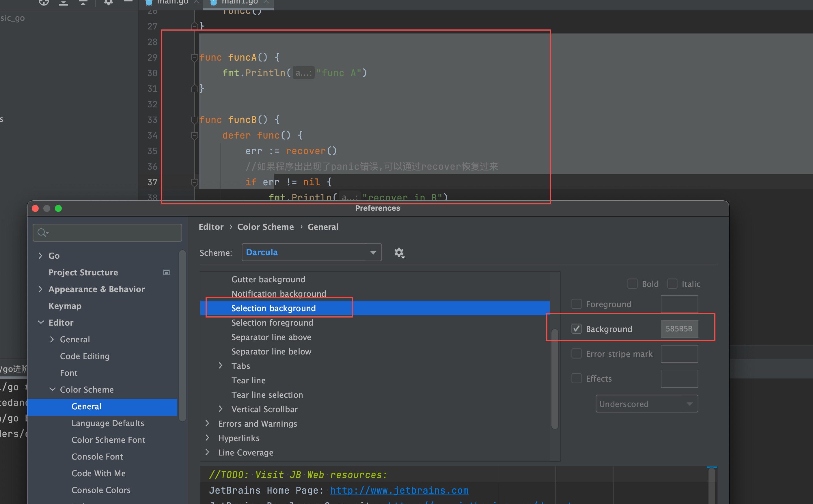Select Gutter background option

tap(268, 279)
